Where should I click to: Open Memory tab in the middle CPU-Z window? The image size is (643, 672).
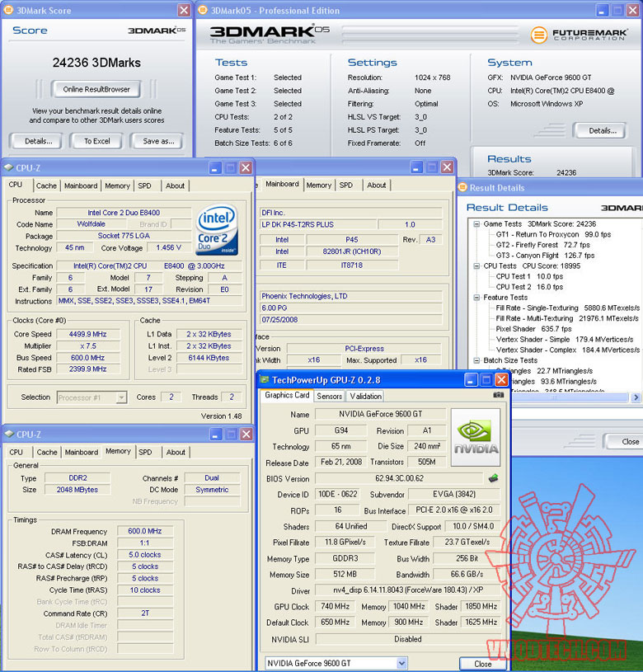click(319, 186)
